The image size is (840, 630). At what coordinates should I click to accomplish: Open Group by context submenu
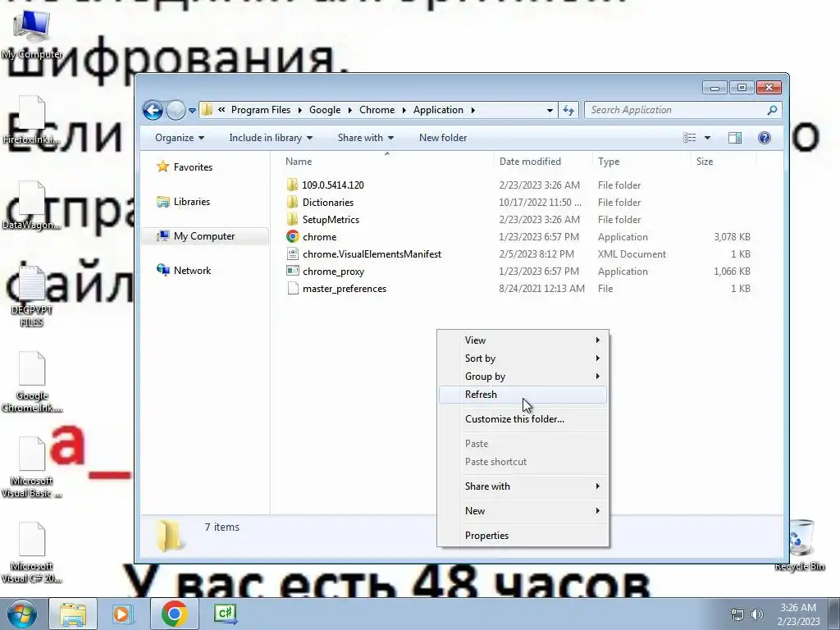(x=523, y=377)
